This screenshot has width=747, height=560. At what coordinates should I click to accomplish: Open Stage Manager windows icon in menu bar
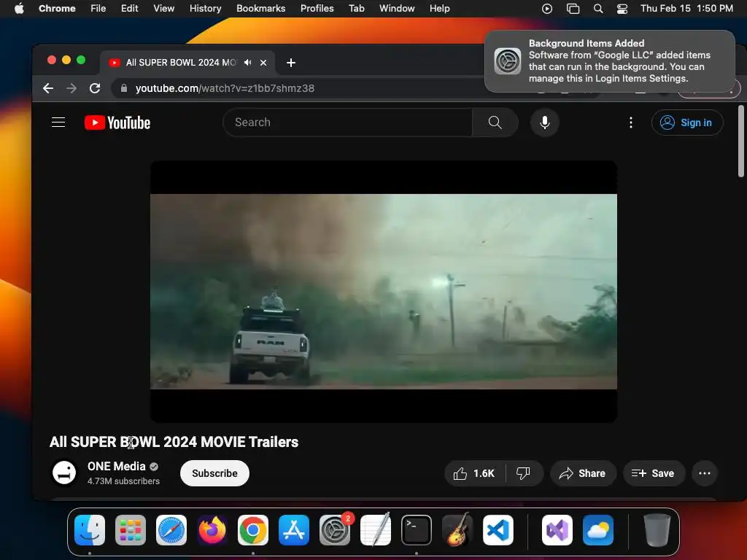[x=573, y=8]
